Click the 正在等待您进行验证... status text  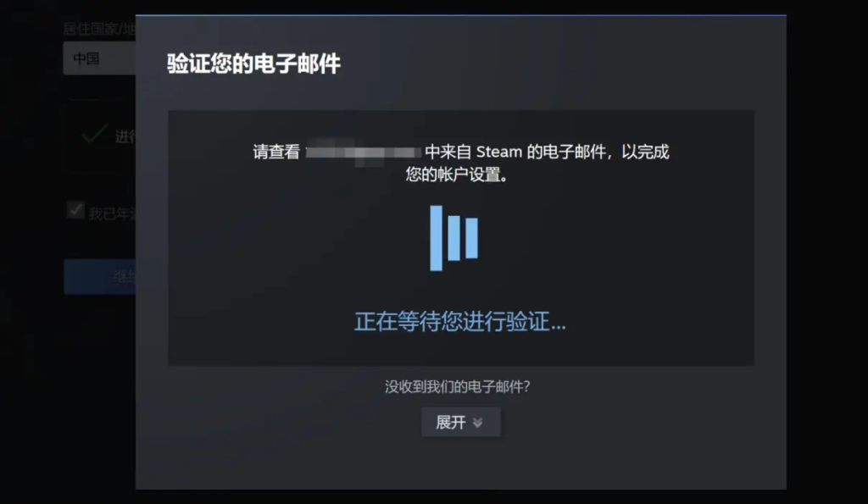coord(460,321)
